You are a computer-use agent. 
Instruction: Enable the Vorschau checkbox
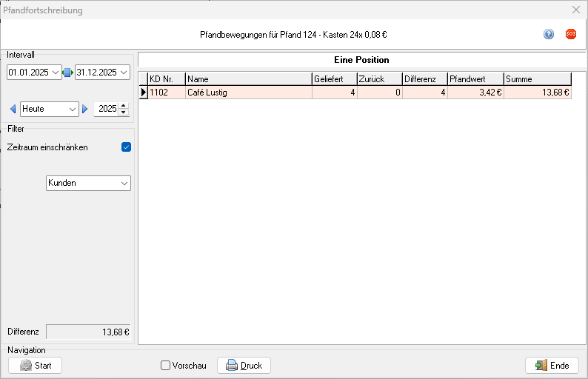[x=166, y=366]
